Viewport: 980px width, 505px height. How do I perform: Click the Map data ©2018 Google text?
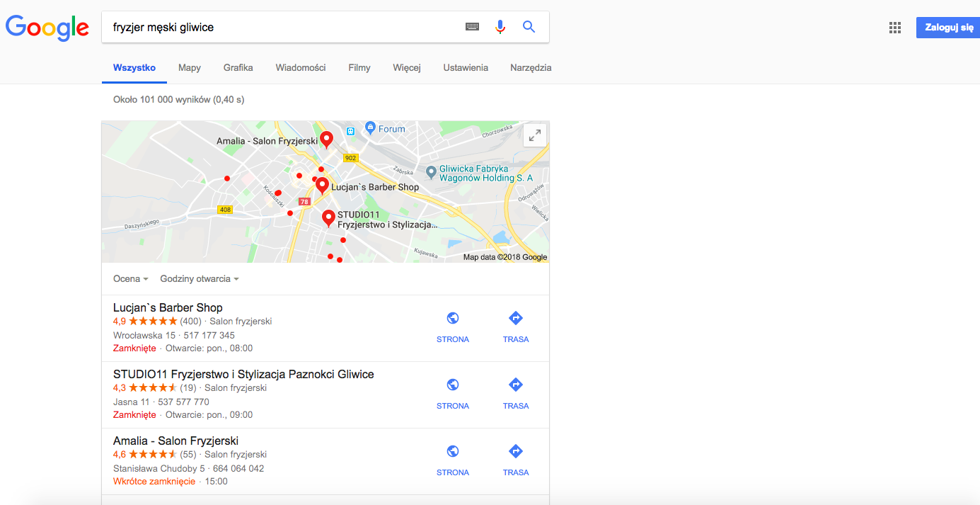(x=505, y=257)
